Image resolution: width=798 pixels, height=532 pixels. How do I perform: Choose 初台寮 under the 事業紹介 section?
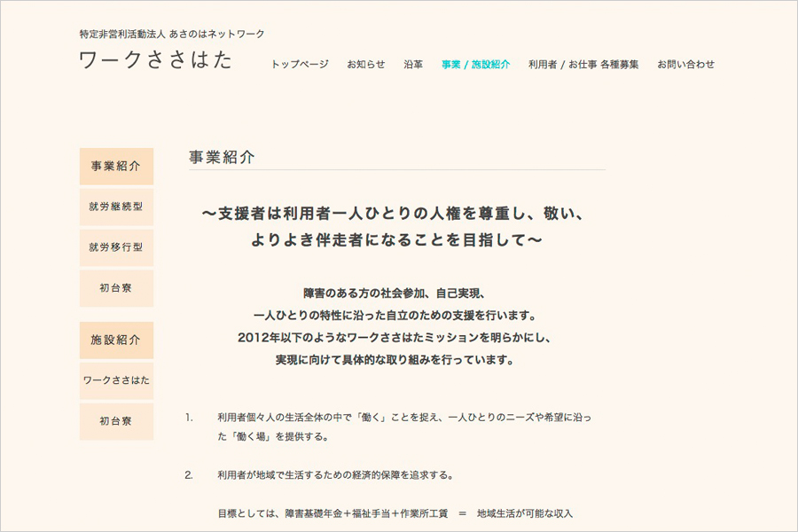point(116,288)
